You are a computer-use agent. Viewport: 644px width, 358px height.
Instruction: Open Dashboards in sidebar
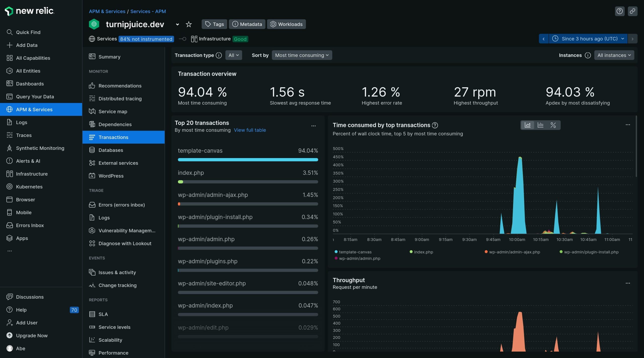pyautogui.click(x=41, y=84)
